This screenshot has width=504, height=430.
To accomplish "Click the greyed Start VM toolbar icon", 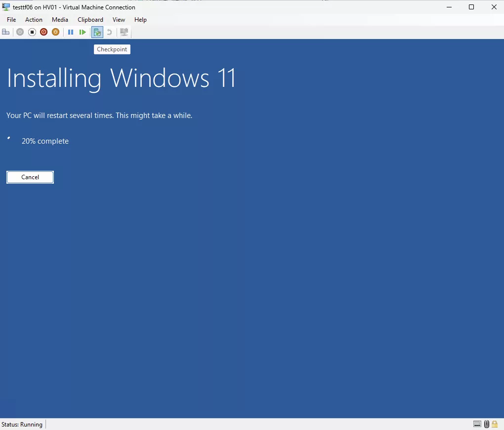I will coord(20,32).
